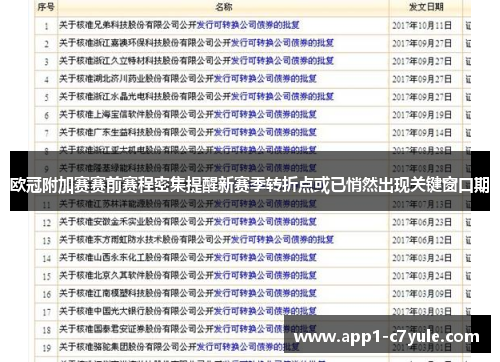Select date 2017年10月11日 in row 1
The width and height of the screenshot is (500, 362).
coord(422,26)
